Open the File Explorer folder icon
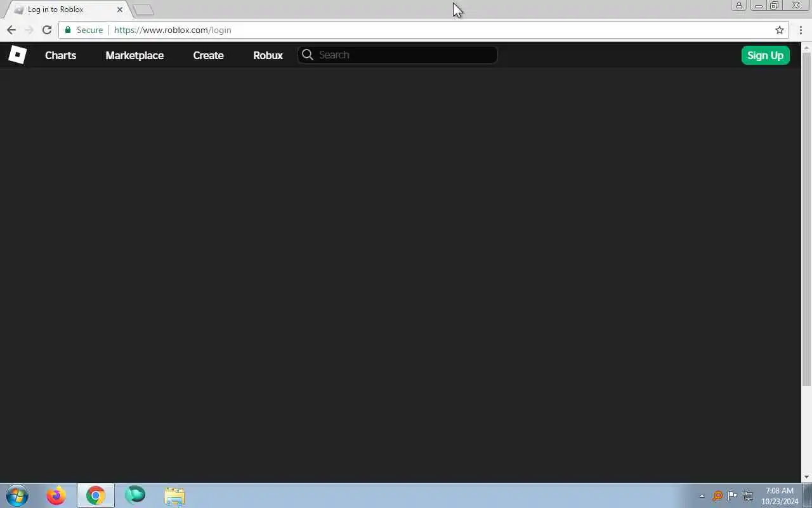Screen dimensions: 812x508 coord(174,495)
